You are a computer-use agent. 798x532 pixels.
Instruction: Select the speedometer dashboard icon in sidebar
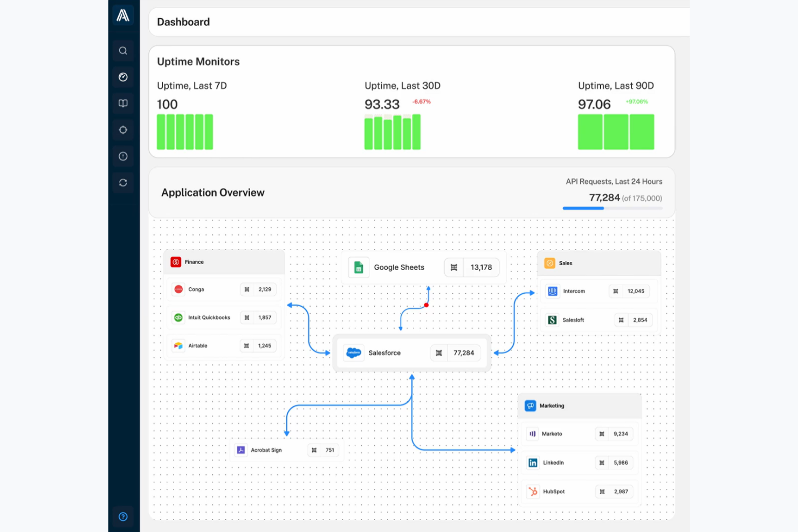pyautogui.click(x=123, y=77)
